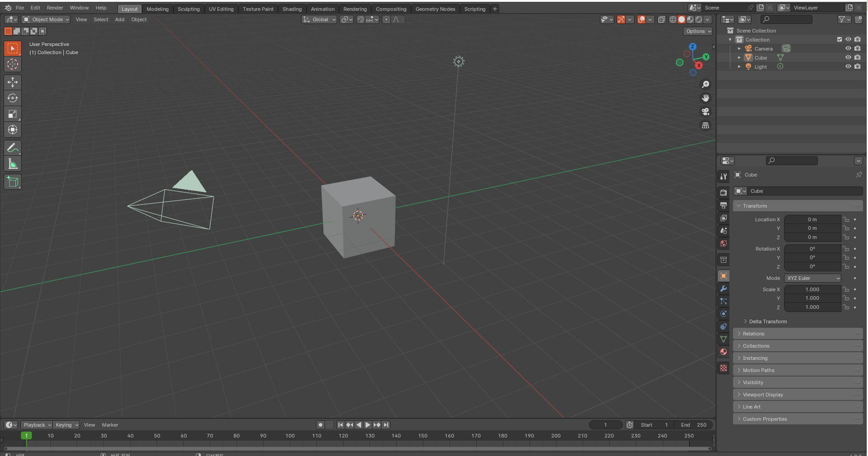Open the Playback popover

click(37, 425)
